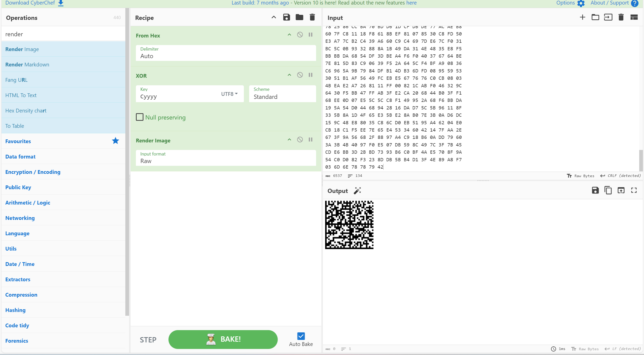Copy raw output to clipboard
This screenshot has height=355, width=644.
[608, 190]
